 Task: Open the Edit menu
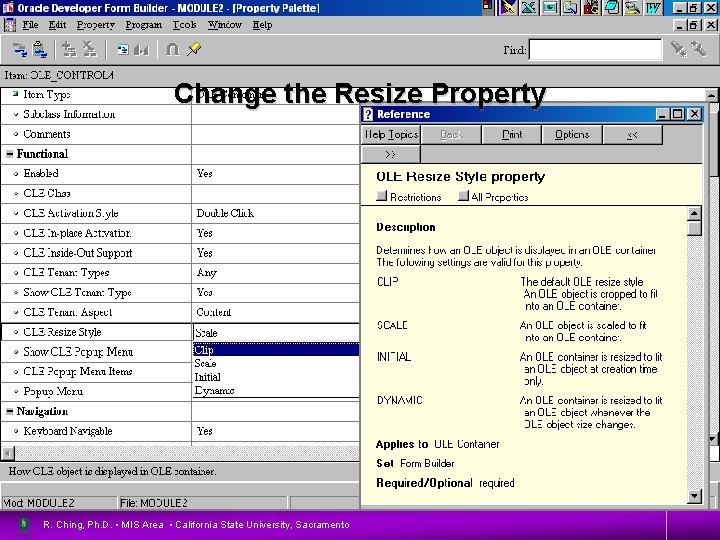57,25
